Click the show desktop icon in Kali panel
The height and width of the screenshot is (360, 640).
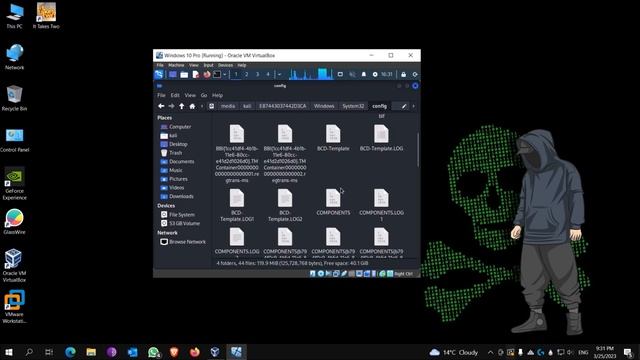tap(173, 74)
